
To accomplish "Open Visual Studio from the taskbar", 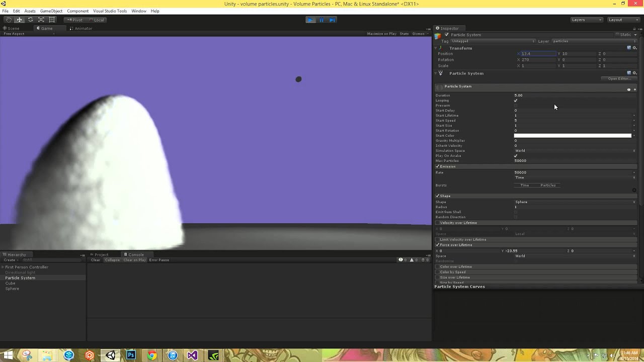I will pos(192,355).
